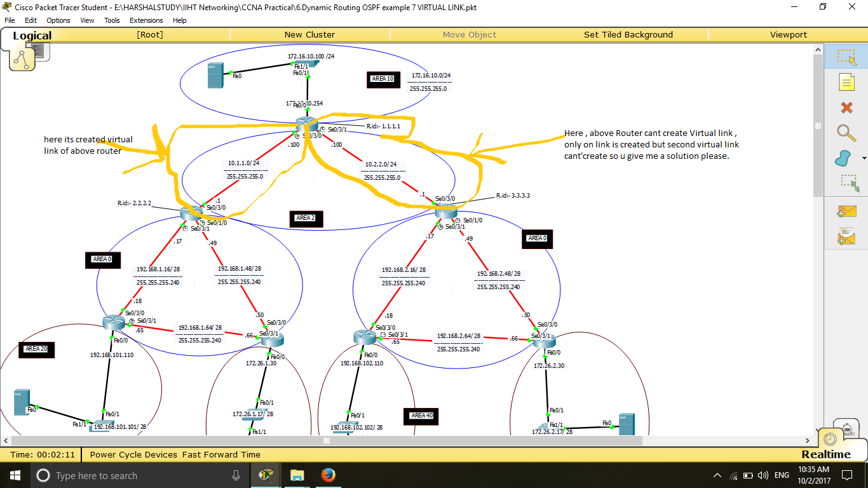This screenshot has height=488, width=868.
Task: Open the ENG language selector
Action: tap(780, 475)
